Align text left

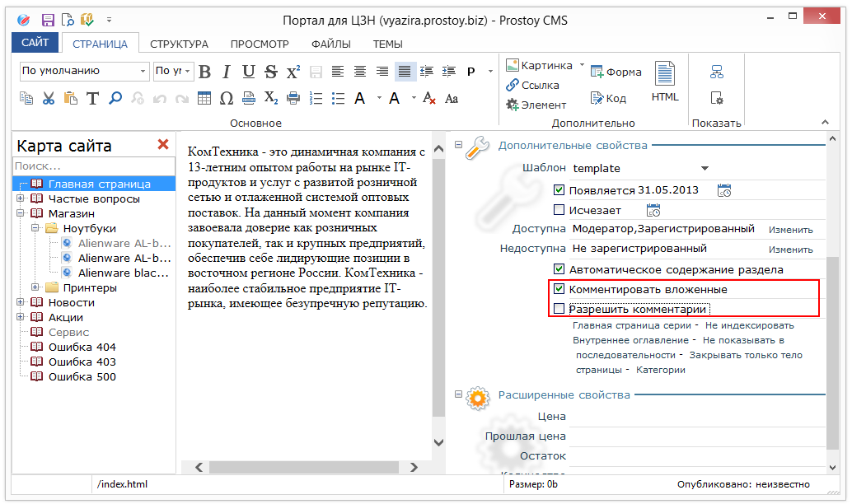(x=338, y=72)
